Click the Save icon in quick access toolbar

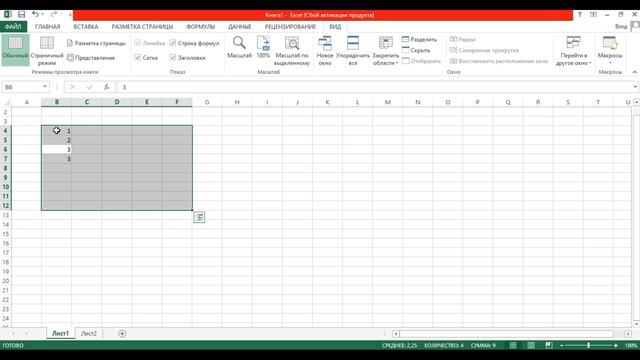click(x=21, y=15)
